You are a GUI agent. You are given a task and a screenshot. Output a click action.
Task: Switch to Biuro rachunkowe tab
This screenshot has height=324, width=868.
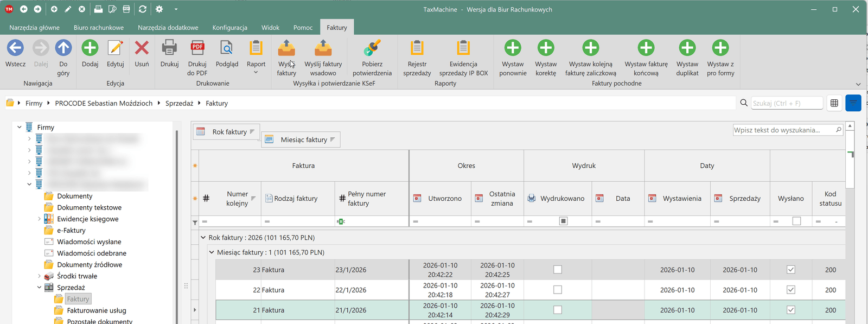pos(99,28)
